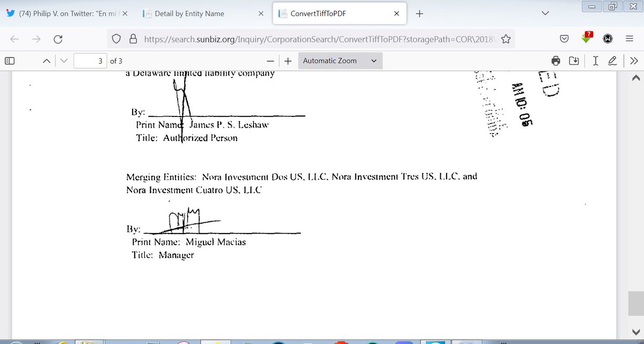Save the PDF document

574,61
